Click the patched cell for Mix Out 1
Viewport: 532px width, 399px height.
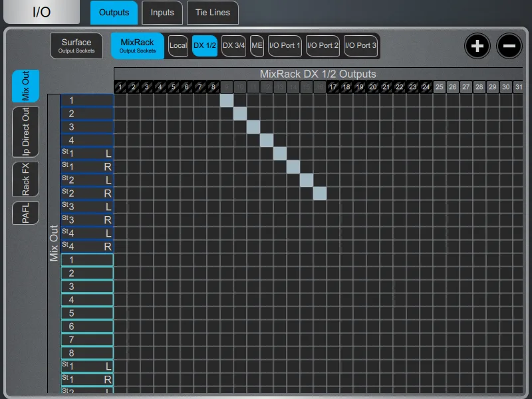click(x=227, y=100)
